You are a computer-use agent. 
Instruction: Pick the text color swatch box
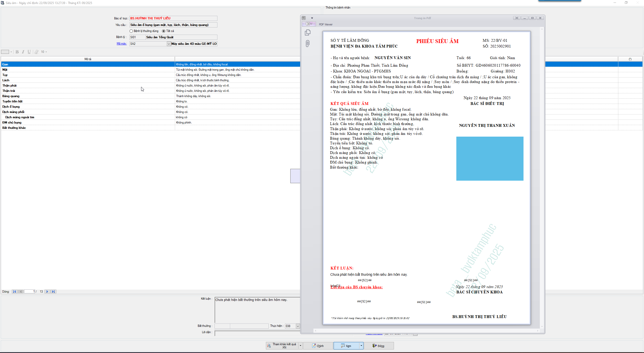(5, 52)
